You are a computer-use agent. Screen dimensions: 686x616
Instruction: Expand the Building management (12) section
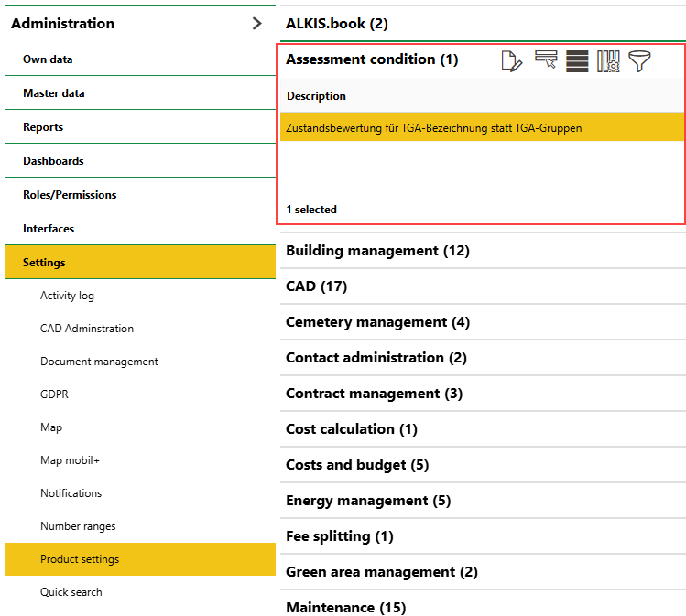tap(376, 251)
